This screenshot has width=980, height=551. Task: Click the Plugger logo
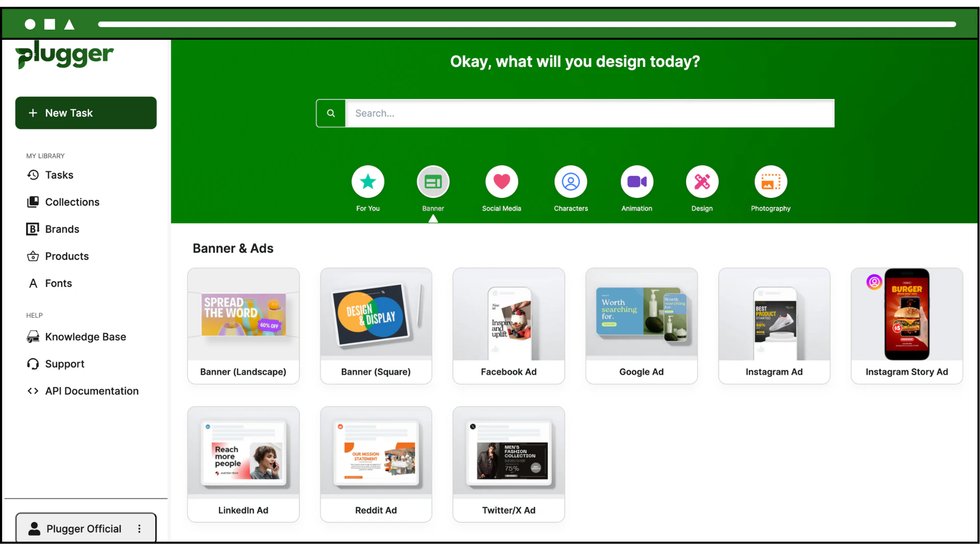(64, 55)
